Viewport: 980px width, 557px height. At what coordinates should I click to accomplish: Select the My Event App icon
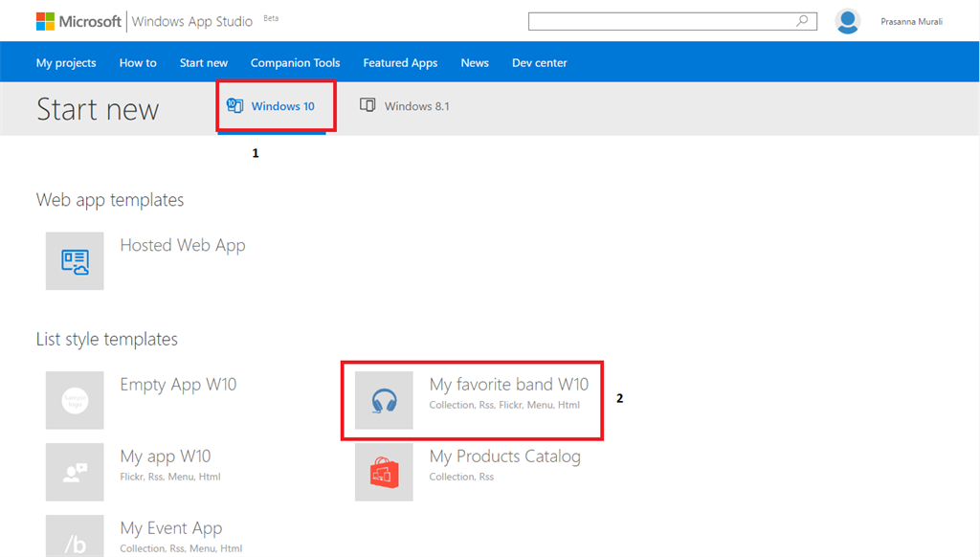tap(75, 537)
